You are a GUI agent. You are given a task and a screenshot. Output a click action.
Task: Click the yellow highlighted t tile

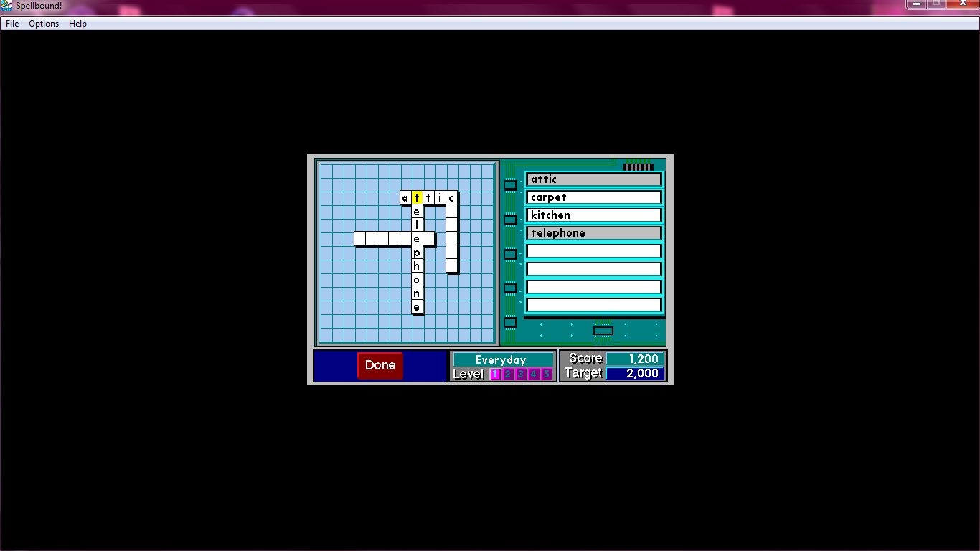pyautogui.click(x=417, y=198)
